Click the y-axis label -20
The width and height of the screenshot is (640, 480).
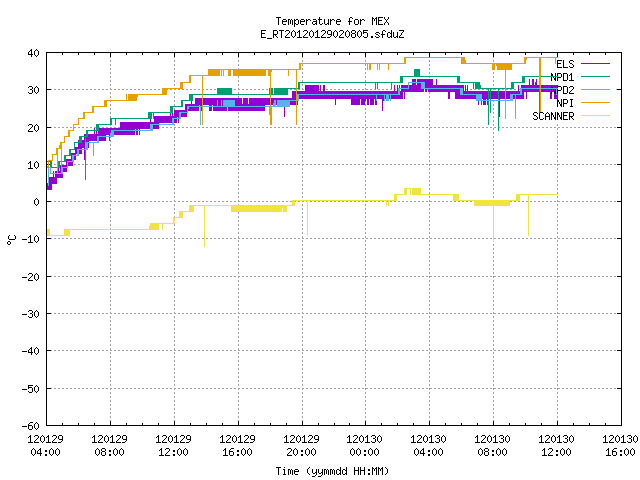point(31,276)
